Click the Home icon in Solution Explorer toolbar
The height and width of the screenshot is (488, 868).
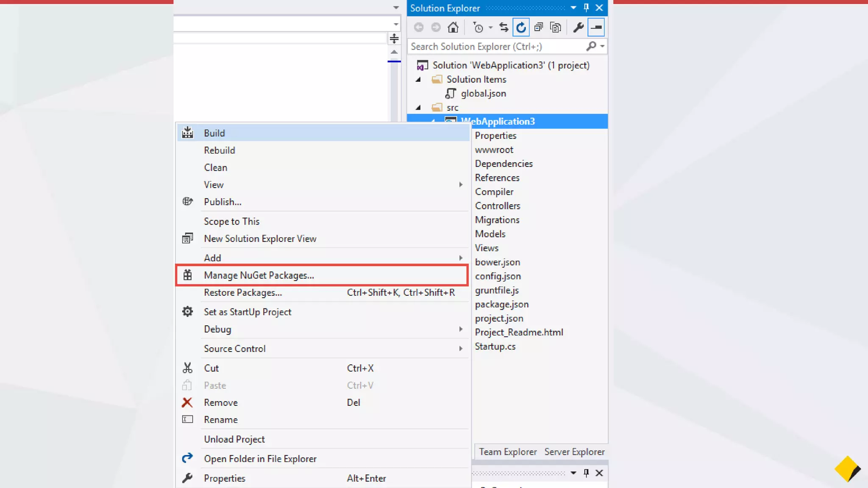tap(453, 28)
